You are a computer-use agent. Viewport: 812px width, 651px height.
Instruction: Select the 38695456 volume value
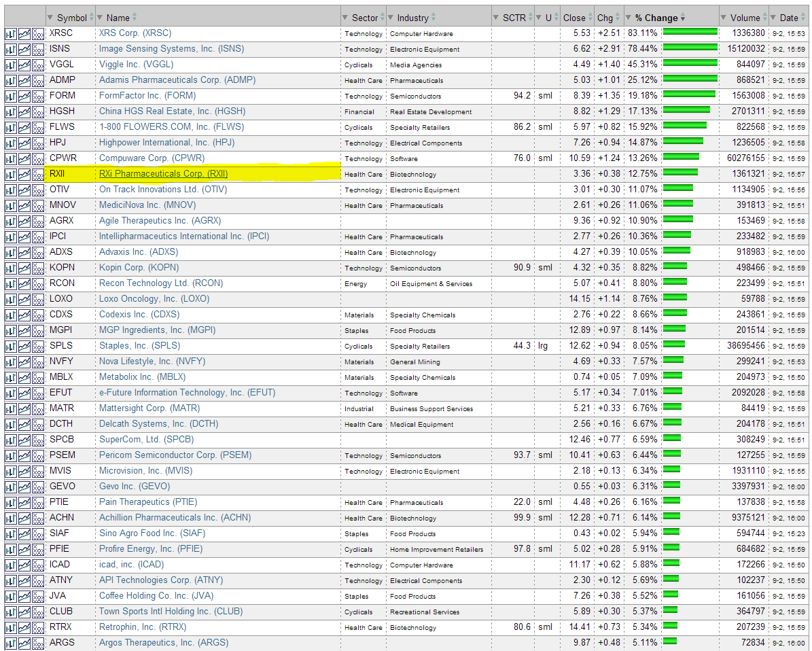[745, 345]
